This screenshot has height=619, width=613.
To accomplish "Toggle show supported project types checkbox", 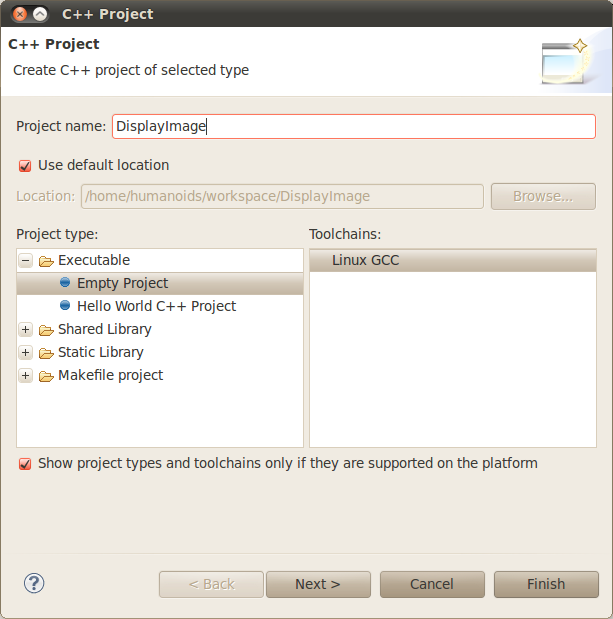I will [x=25, y=464].
